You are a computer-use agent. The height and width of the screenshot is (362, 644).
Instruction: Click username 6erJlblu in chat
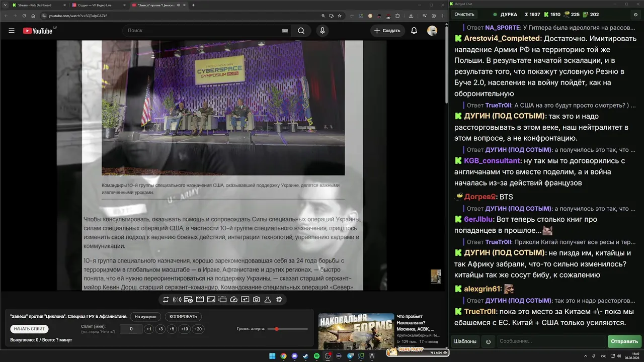click(478, 219)
